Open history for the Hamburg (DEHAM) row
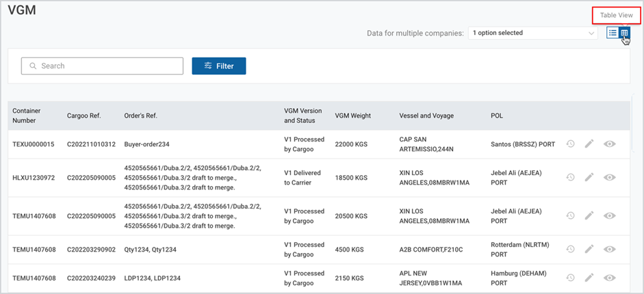 click(x=570, y=278)
